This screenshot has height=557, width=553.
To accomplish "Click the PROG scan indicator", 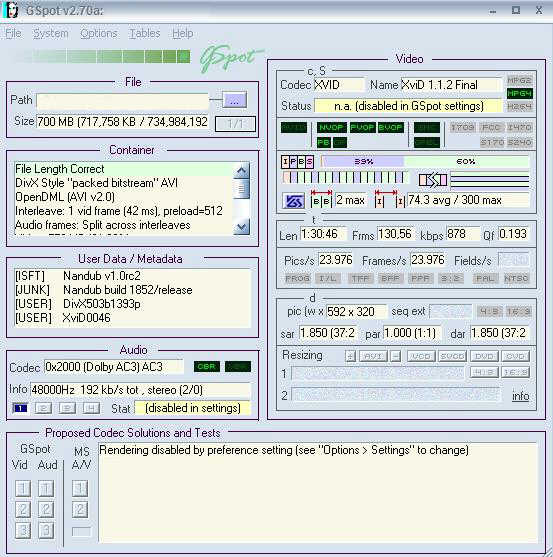I will point(298,278).
